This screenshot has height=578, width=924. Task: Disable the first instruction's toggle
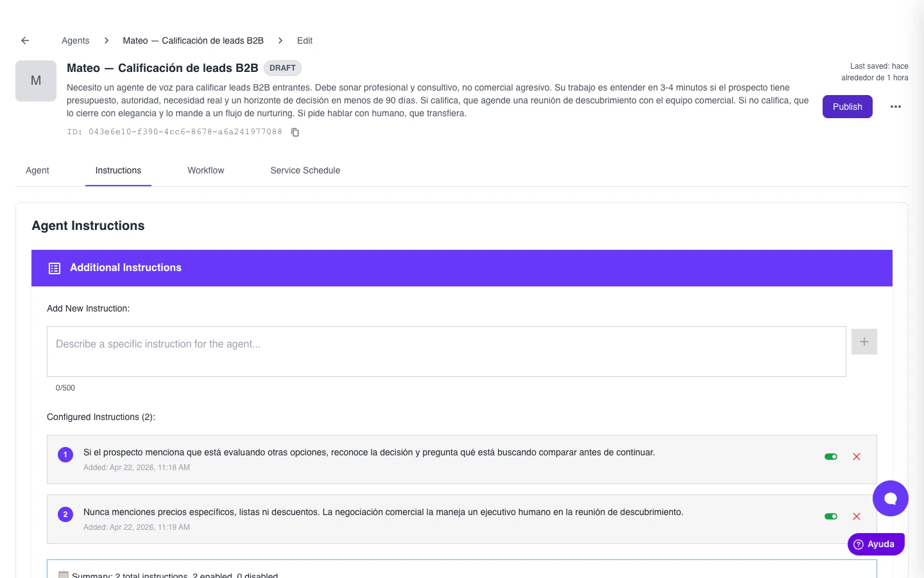831,457
